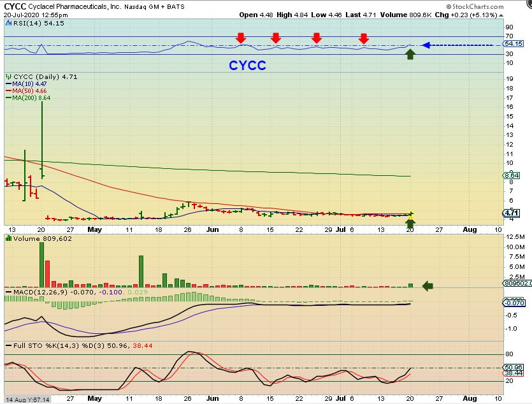The height and width of the screenshot is (404, 532).
Task: Click the 809602.0 volume tag on the right axis
Action: point(517,283)
